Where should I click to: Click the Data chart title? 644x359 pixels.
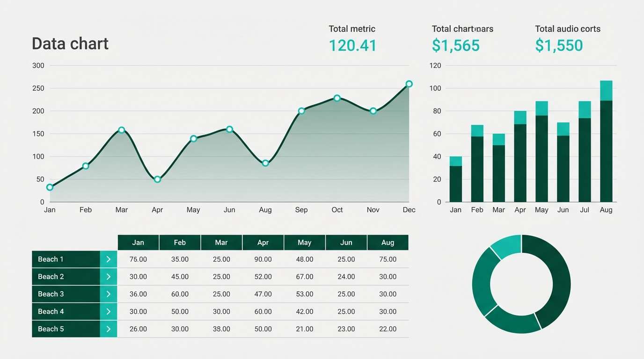[70, 43]
